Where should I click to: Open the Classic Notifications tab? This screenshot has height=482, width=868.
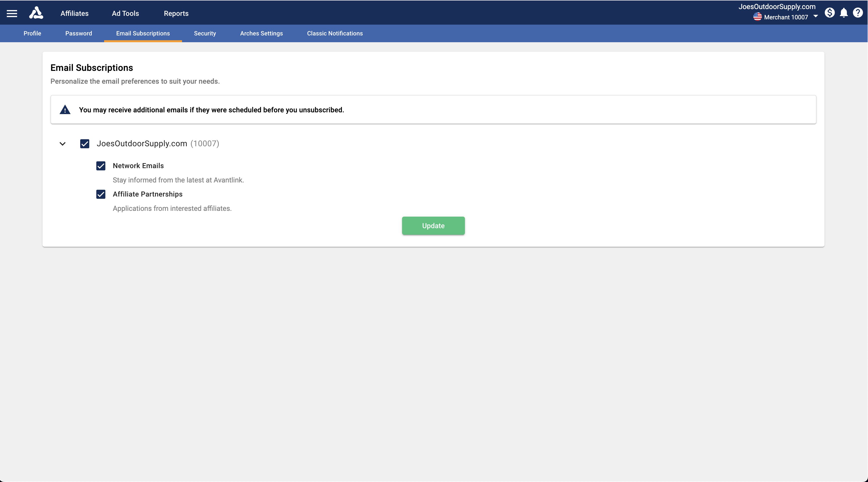[x=335, y=33]
